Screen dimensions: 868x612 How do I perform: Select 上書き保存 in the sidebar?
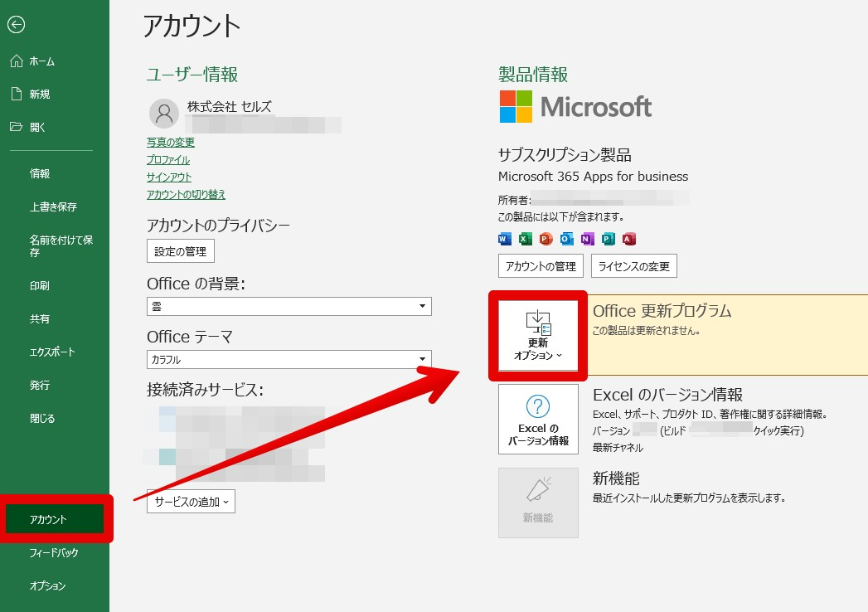(x=55, y=206)
